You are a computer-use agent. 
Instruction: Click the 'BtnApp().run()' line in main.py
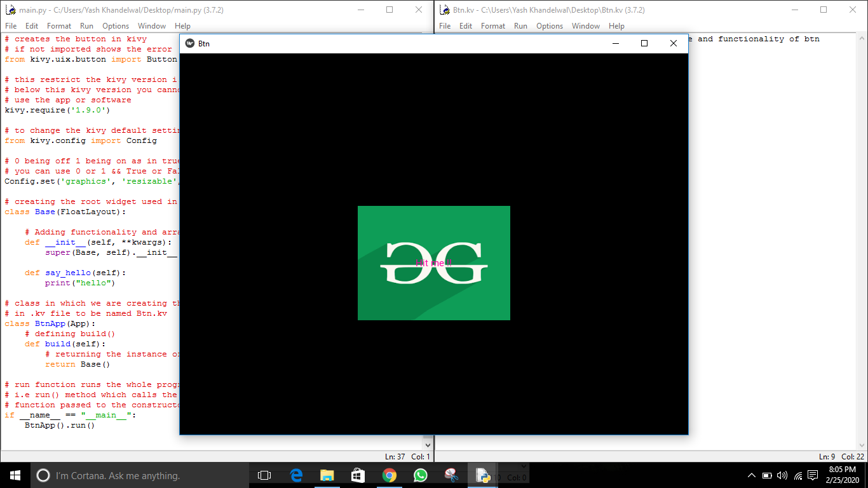[x=60, y=425]
